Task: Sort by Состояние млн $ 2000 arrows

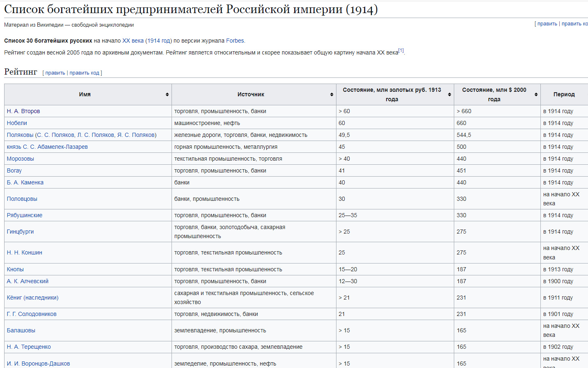Action: click(536, 95)
